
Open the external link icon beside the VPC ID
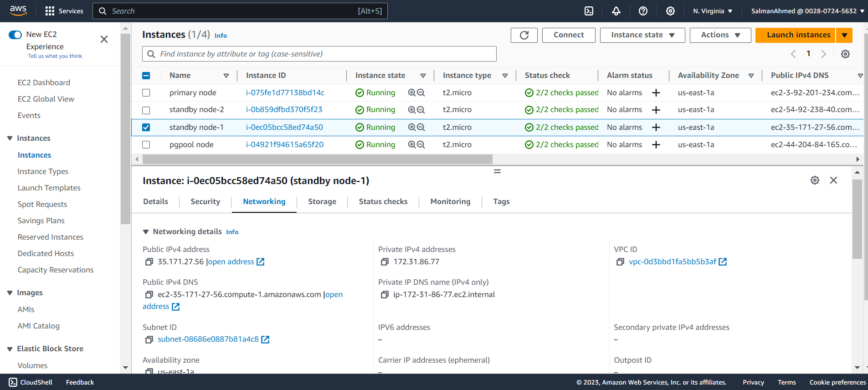pos(723,262)
